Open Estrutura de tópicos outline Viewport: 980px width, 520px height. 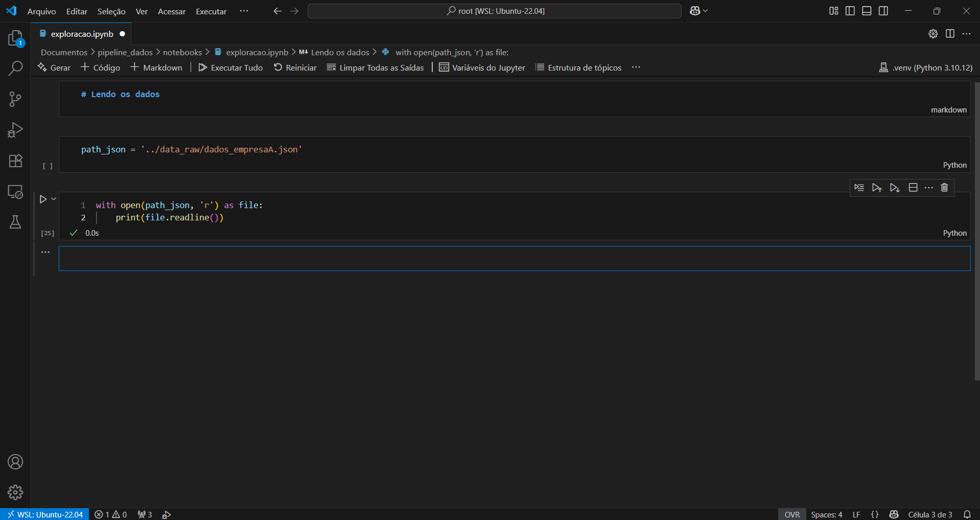click(578, 67)
